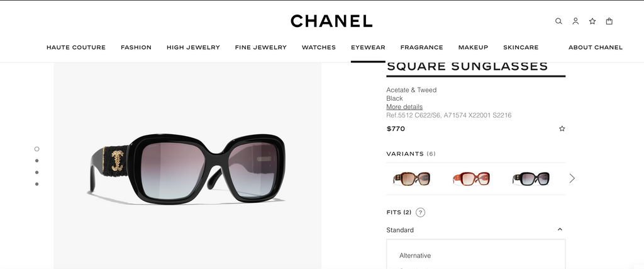Open the account profile icon
This screenshot has height=269, width=644.
tap(575, 21)
